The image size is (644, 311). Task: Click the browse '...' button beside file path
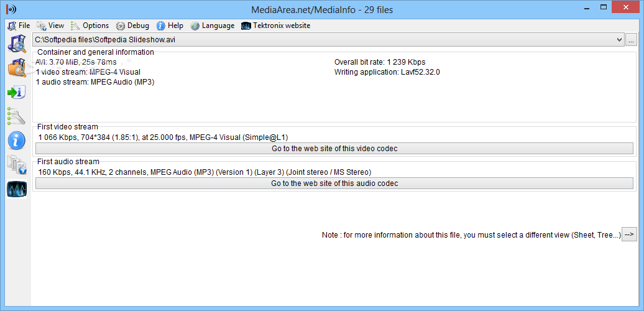click(x=632, y=40)
